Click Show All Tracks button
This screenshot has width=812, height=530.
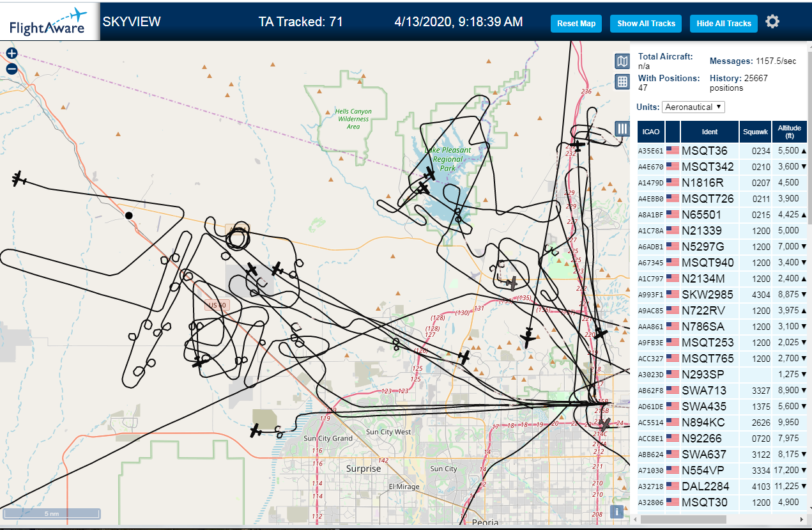tap(646, 24)
